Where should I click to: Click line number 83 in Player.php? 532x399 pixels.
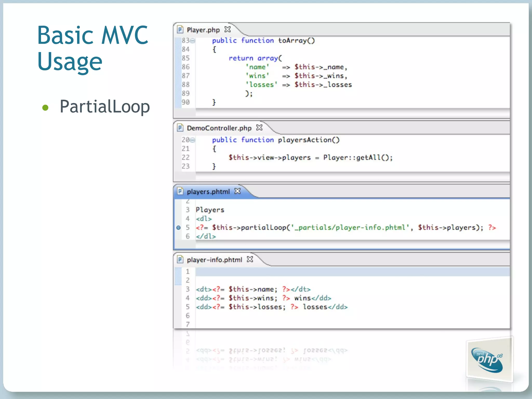coord(185,41)
